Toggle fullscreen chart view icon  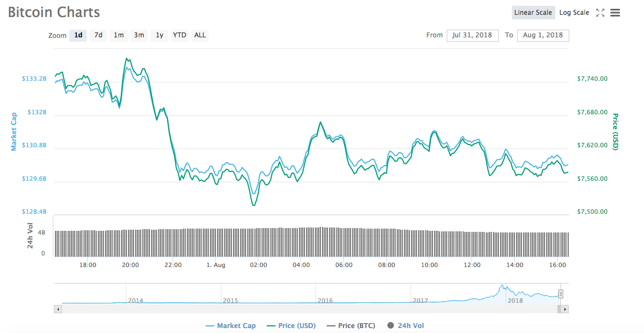[x=600, y=13]
